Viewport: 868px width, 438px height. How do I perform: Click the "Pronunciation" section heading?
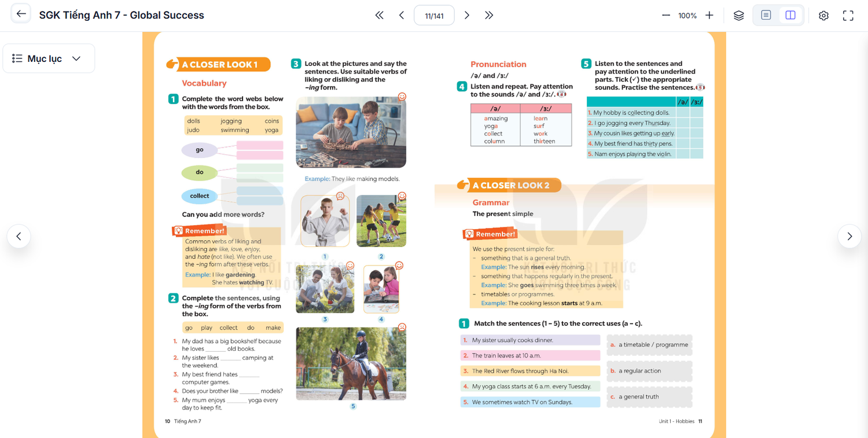click(x=498, y=64)
